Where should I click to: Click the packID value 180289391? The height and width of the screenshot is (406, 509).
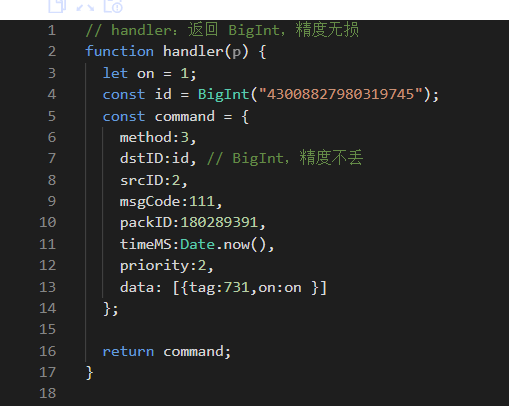point(219,222)
